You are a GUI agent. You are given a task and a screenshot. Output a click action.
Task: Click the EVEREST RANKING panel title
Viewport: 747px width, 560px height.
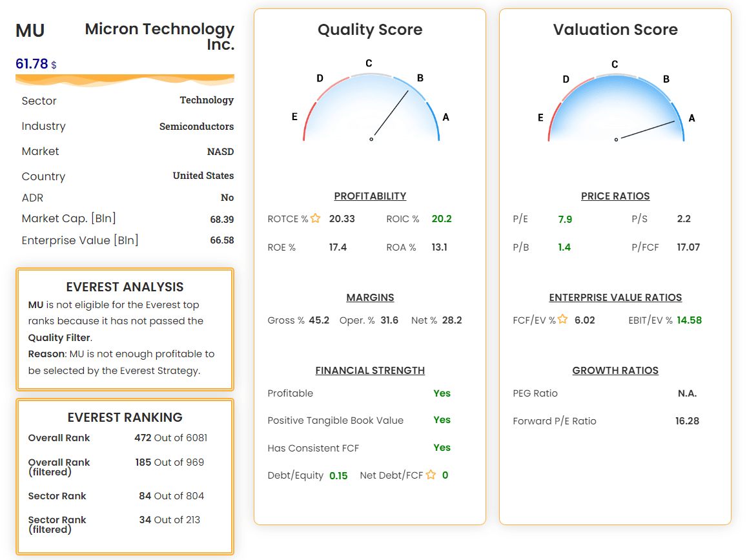pyautogui.click(x=125, y=417)
